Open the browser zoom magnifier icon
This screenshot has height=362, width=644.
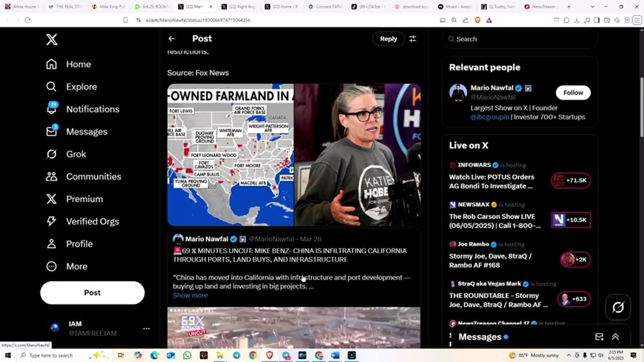click(454, 20)
